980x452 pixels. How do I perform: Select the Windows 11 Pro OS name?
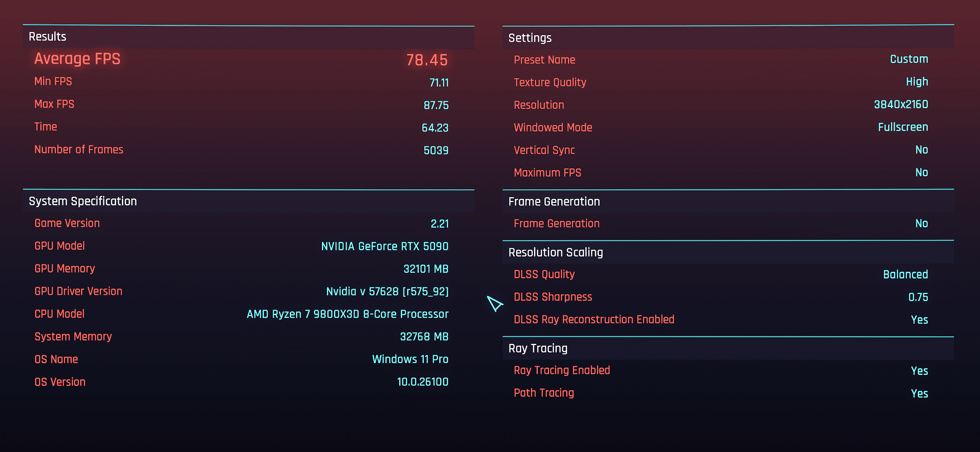pos(410,359)
